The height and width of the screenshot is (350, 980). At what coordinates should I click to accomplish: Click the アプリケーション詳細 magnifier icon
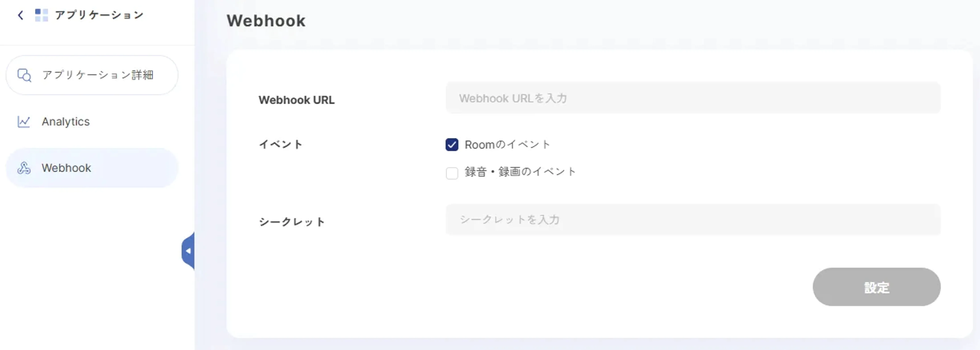(24, 75)
